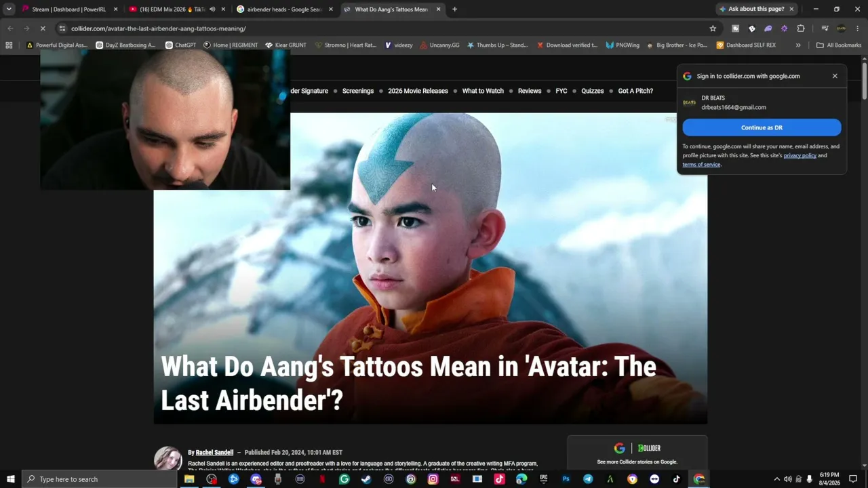Open the Klear GRUNT bookmark
The width and height of the screenshot is (868, 488).
click(x=285, y=45)
